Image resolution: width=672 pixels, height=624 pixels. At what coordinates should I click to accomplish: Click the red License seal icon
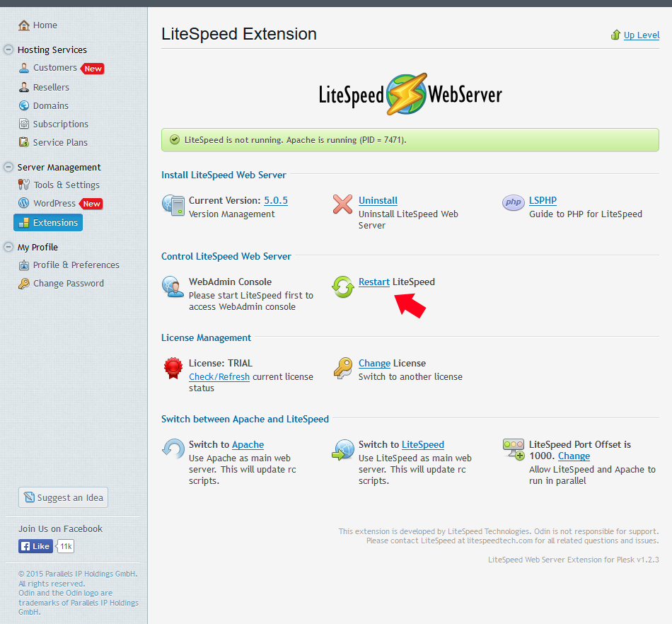pos(173,368)
